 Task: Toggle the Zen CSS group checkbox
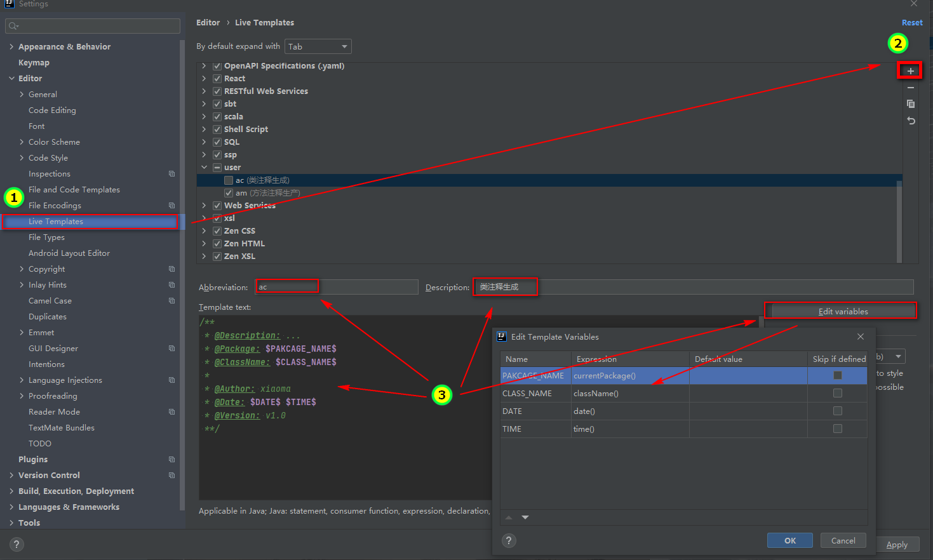tap(217, 231)
